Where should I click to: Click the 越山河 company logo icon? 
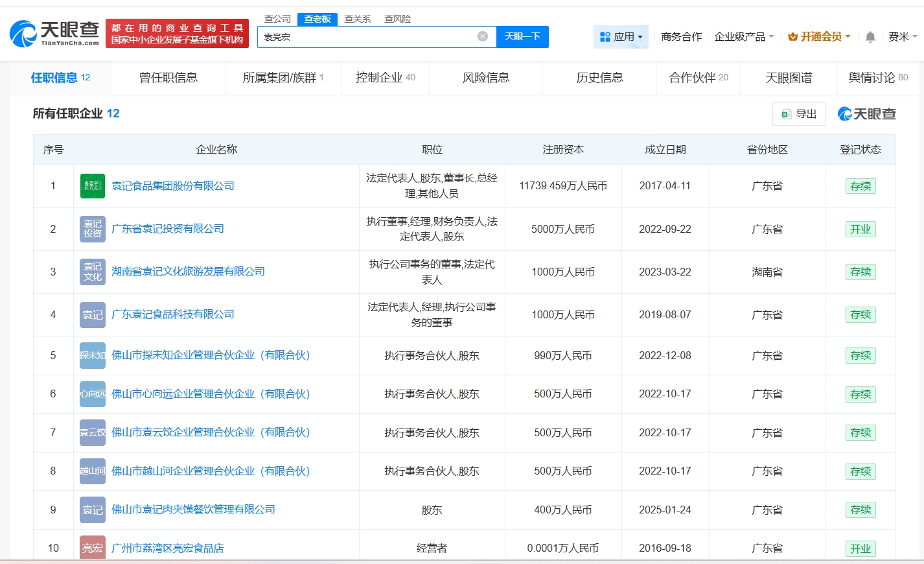coord(93,471)
